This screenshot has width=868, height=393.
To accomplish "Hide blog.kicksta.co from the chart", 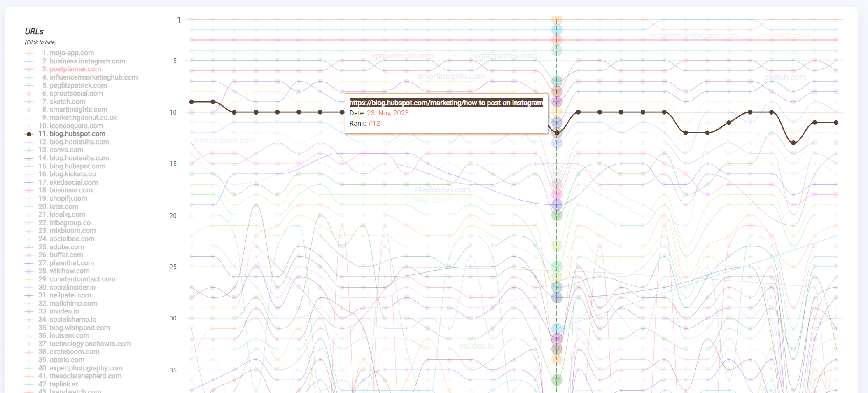I will 60,174.
